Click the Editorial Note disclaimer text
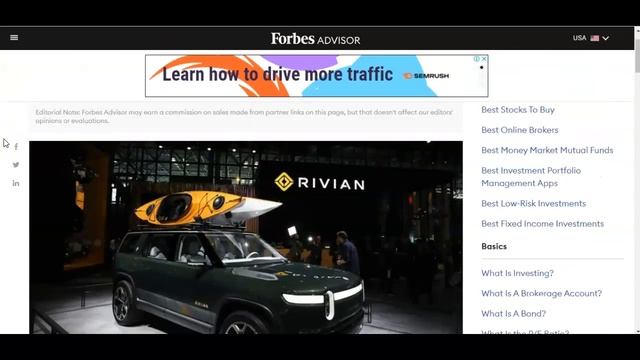Viewport: 640px width, 360px height. 244,116
